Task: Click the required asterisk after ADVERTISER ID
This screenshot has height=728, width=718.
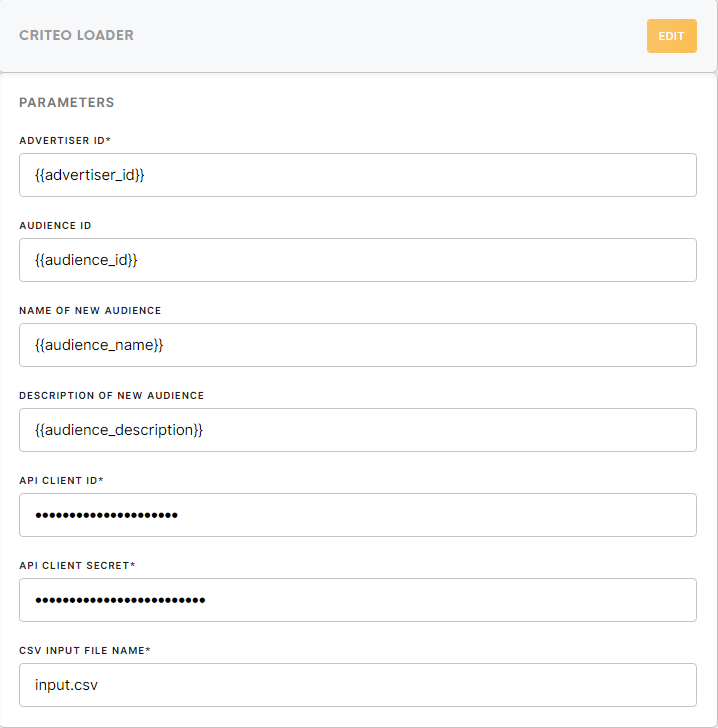Action: pos(108,139)
